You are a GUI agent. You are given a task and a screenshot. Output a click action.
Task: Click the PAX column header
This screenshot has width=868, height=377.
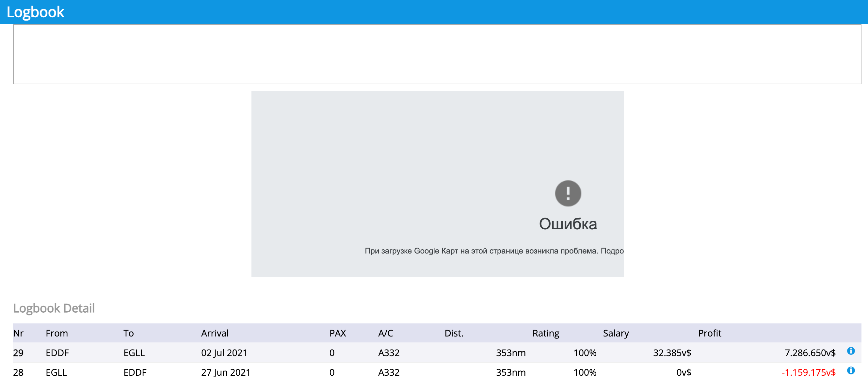[x=338, y=333]
